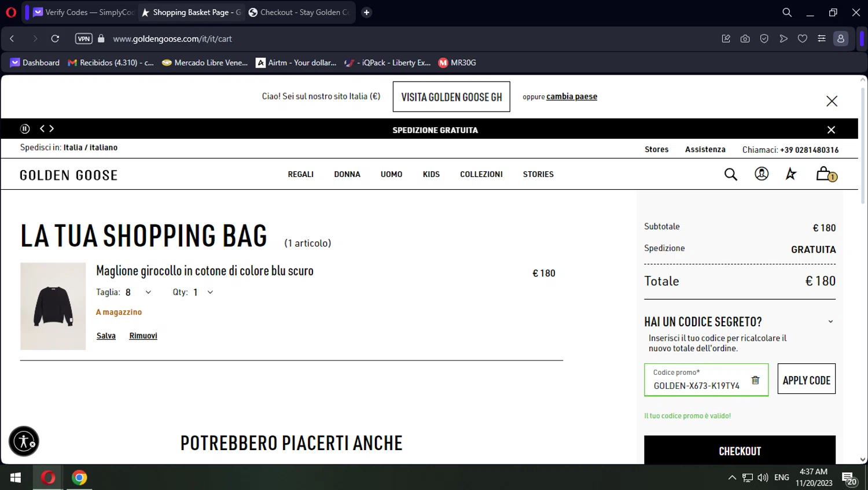Toggle the VPN badge in address bar
This screenshot has width=868, height=490.
[x=84, y=39]
